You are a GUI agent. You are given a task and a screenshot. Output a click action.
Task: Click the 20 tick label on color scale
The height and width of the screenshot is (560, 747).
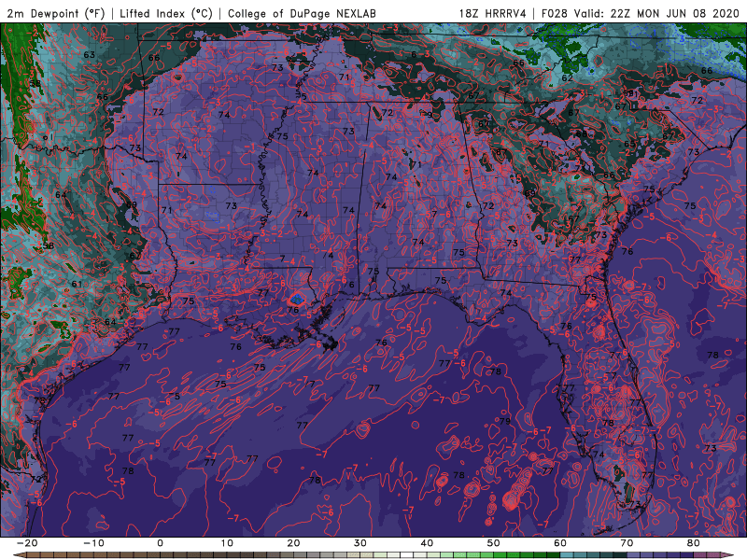(x=293, y=543)
